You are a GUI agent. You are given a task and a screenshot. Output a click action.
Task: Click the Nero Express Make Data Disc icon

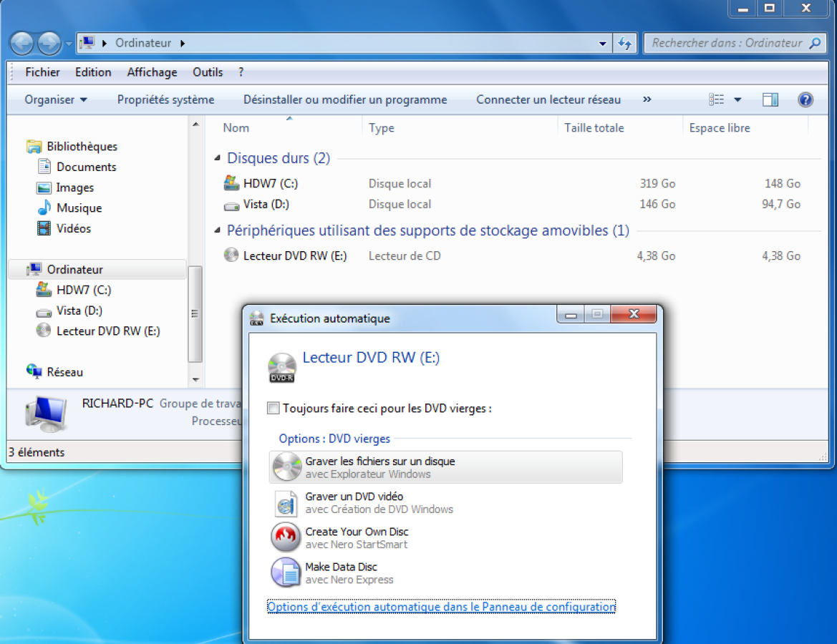(x=286, y=572)
